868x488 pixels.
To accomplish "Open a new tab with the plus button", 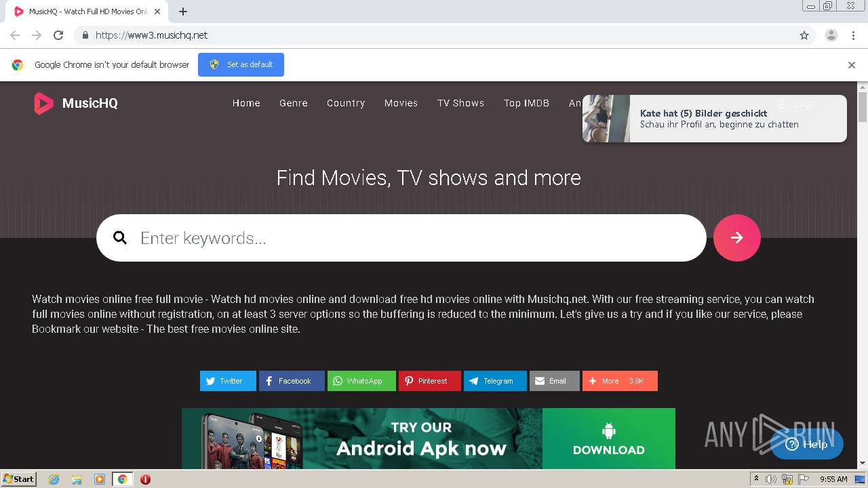I will click(x=183, y=12).
